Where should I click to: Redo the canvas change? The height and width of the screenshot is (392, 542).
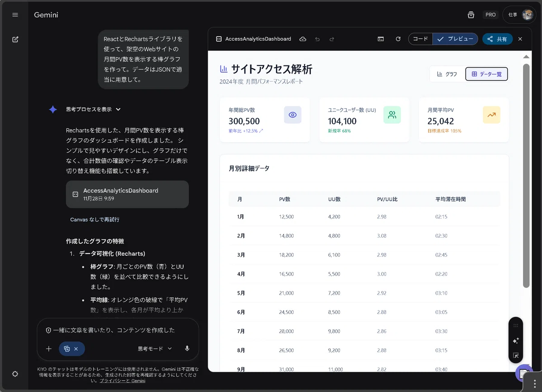tap(332, 39)
